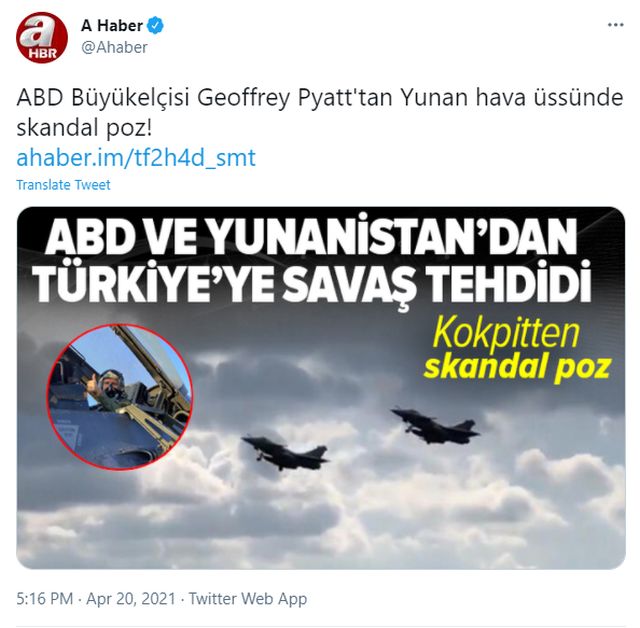Click Translate Tweet

[x=63, y=185]
